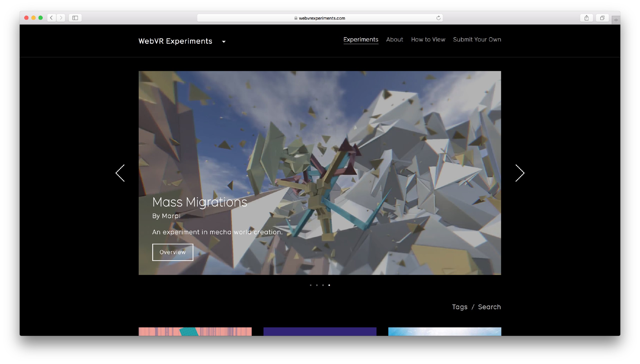Click the mecha world creation description

tap(217, 232)
